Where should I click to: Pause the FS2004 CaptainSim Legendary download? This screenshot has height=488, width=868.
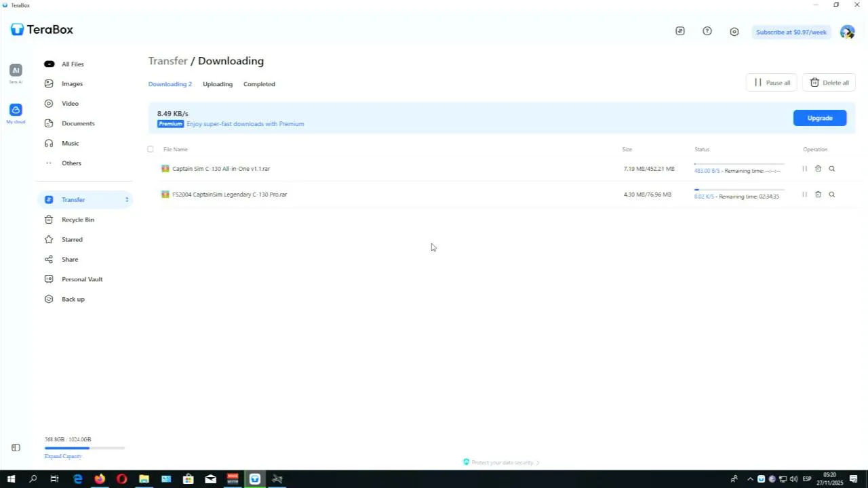click(804, 195)
